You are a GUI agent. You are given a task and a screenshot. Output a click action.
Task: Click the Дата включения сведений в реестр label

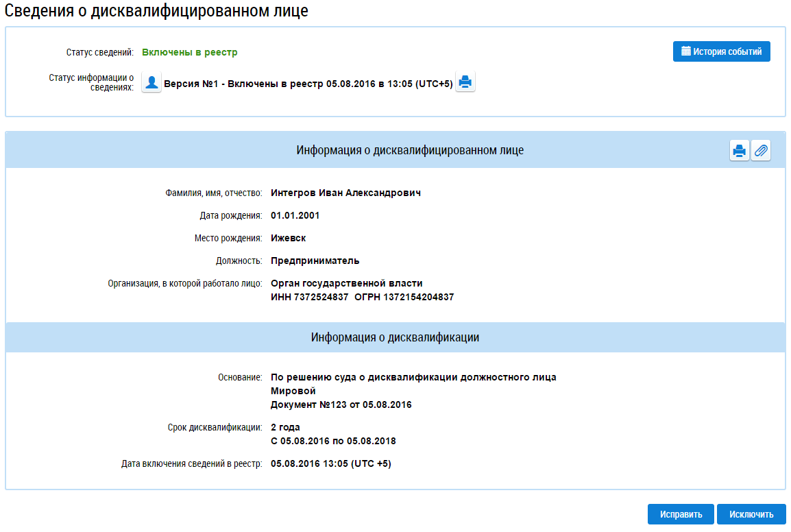point(192,464)
